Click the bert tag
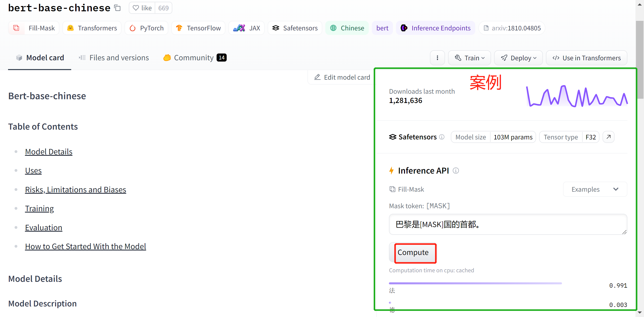The width and height of the screenshot is (644, 317). click(382, 28)
